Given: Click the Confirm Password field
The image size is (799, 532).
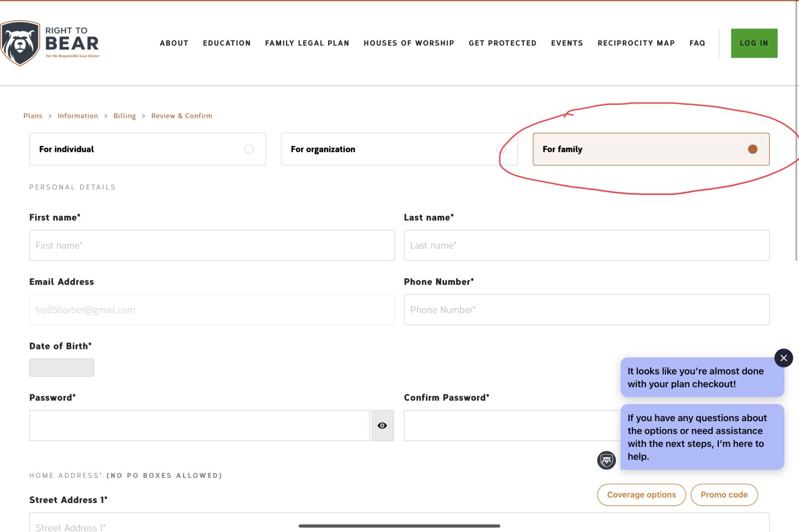Looking at the screenshot, I should click(x=510, y=425).
